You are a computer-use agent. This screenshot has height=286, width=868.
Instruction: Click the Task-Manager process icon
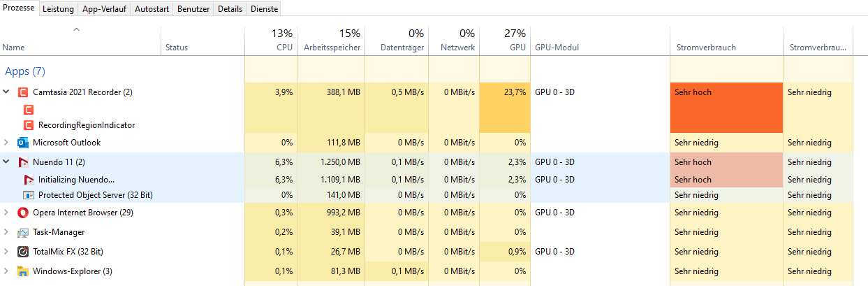point(23,232)
